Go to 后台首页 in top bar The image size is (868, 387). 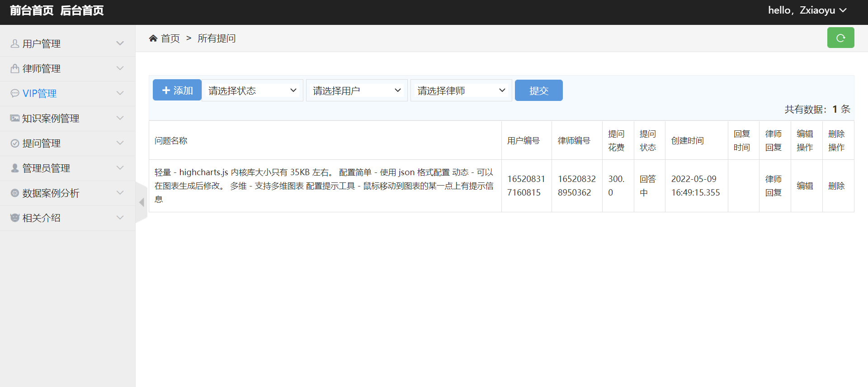click(82, 10)
